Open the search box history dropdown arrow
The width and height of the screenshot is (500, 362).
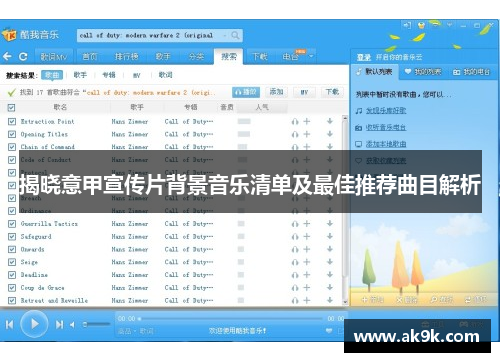225,35
